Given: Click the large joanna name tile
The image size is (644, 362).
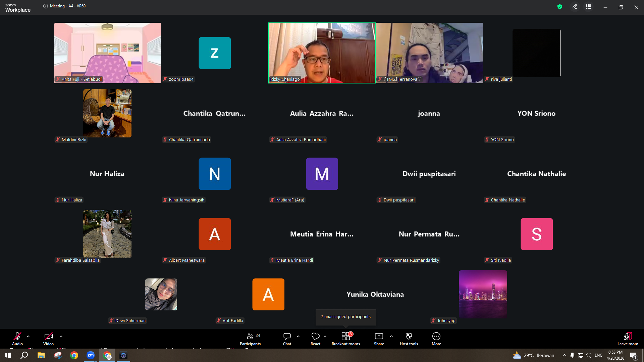Looking at the screenshot, I should 429,113.
